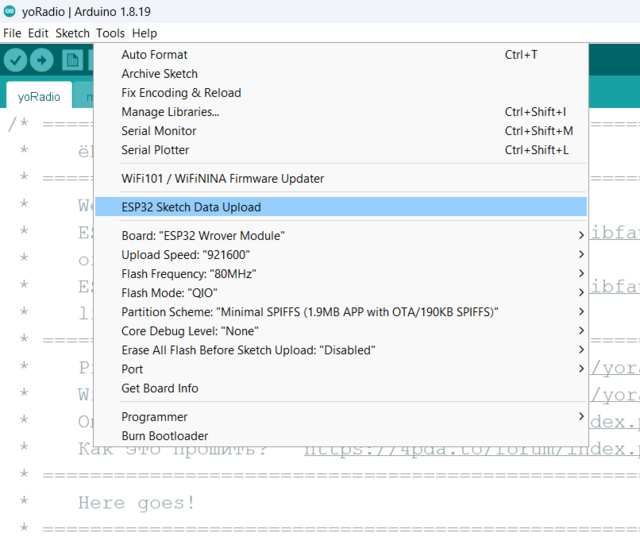
Task: Select Fix Encoding & Reload
Action: [341, 93]
